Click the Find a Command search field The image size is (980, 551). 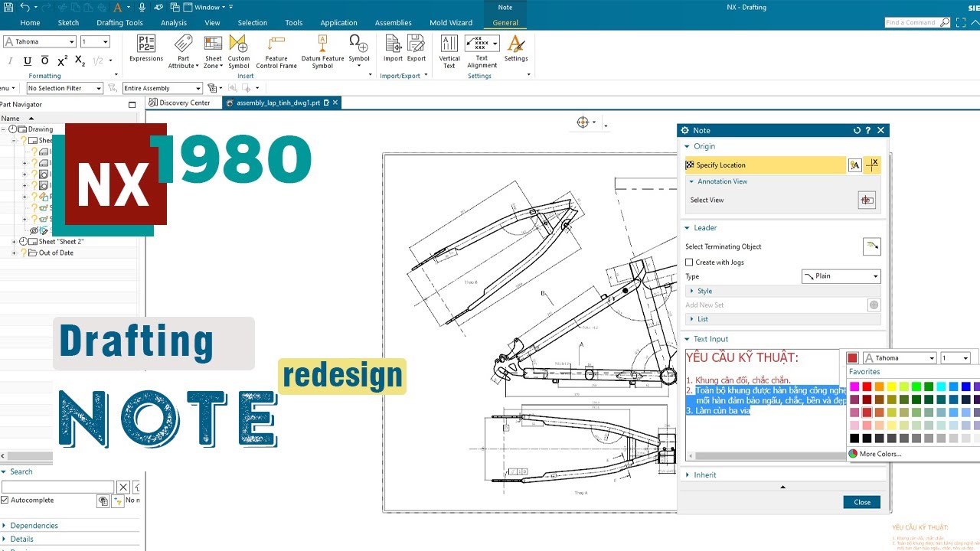coord(912,23)
